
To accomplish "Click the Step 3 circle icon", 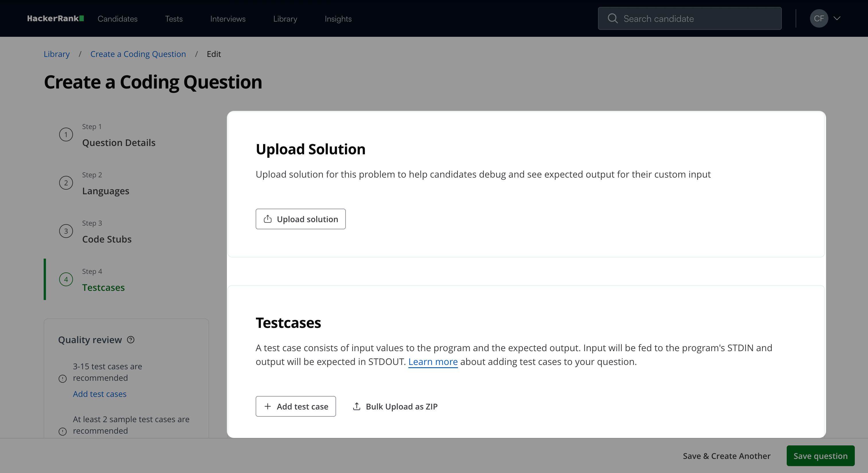I will 66,231.
